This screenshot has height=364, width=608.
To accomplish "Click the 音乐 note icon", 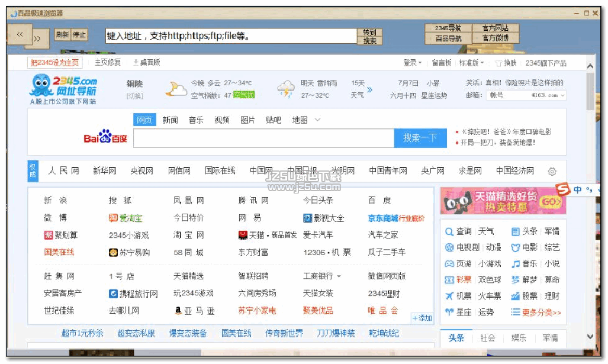I will (515, 264).
